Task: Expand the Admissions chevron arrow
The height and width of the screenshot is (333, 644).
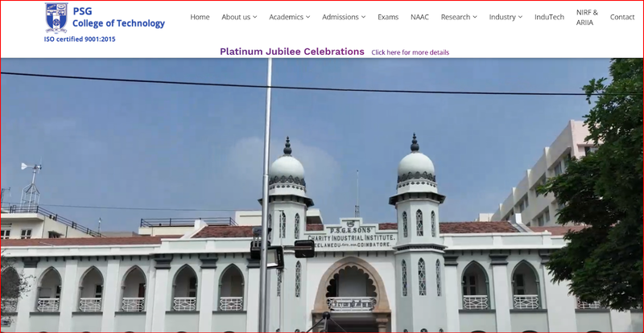Action: 363,17
